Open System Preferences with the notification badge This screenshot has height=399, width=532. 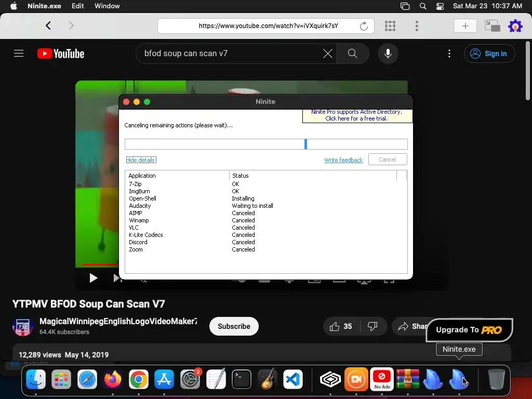pos(190,379)
